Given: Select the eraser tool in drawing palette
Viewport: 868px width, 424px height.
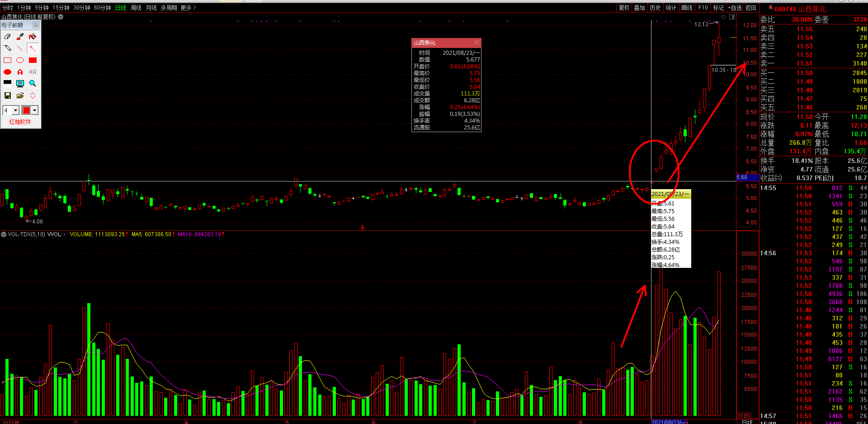Looking at the screenshot, I should [7, 37].
